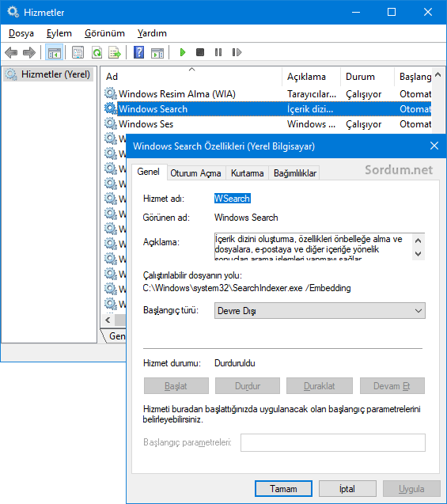Click the Refresh toolbar icon

pyautogui.click(x=97, y=52)
